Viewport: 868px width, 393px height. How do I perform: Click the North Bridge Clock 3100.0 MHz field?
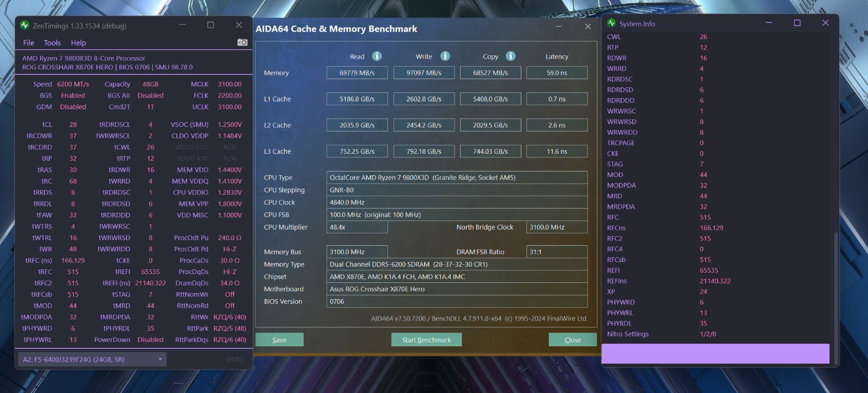[557, 227]
